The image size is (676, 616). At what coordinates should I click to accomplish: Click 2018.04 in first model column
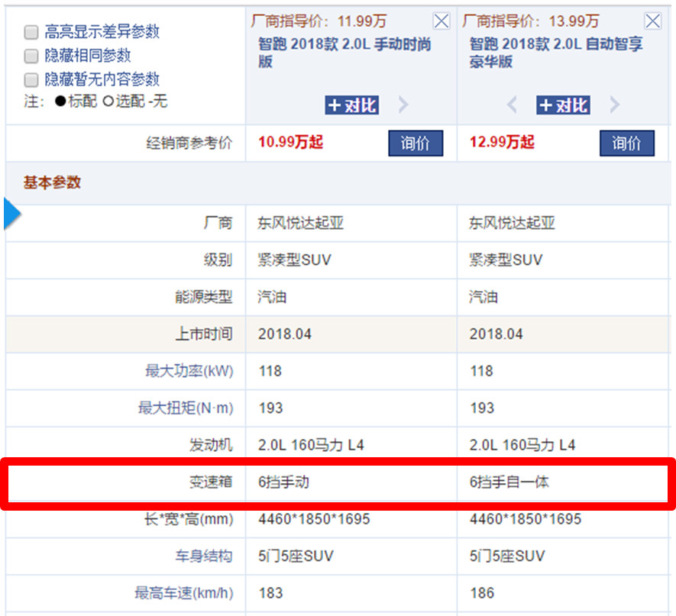[x=285, y=334]
